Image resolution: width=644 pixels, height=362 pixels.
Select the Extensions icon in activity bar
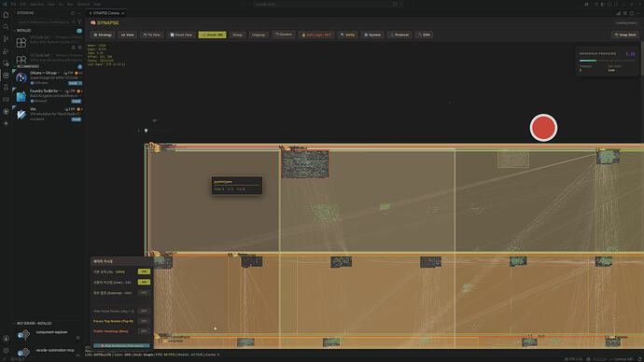point(6,76)
